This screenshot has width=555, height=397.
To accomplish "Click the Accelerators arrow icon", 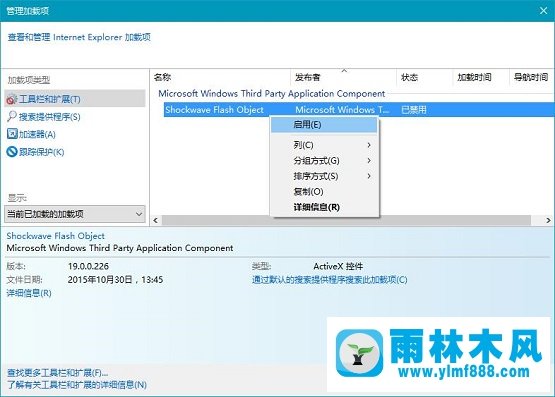I will coord(12,134).
